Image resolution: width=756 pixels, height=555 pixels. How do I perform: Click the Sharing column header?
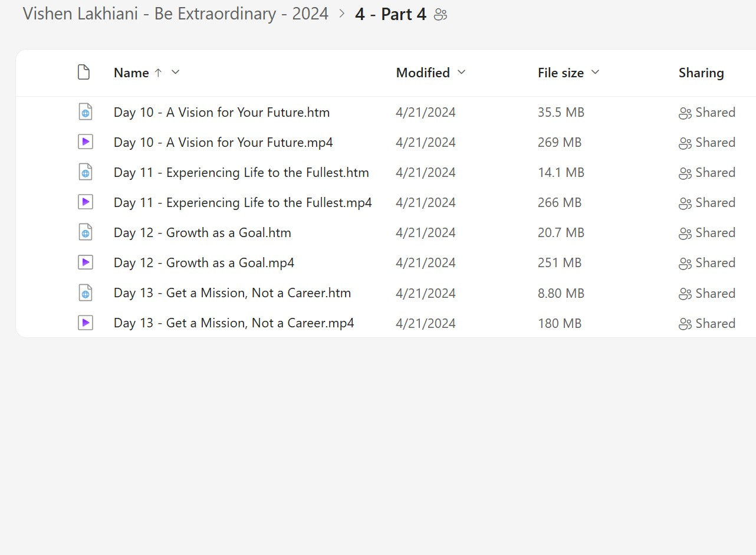701,73
